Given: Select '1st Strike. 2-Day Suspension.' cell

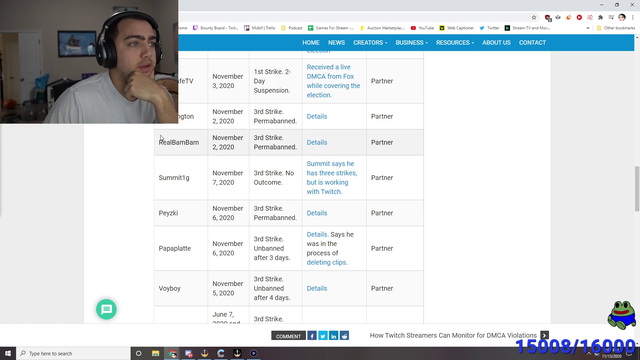Looking at the screenshot, I should (276, 81).
